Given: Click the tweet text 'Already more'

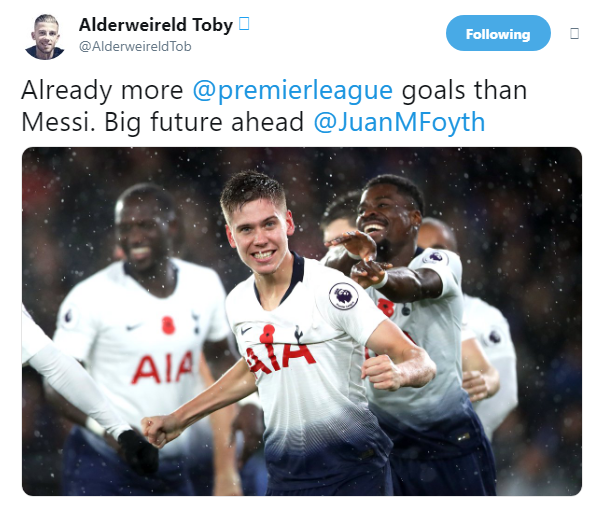Looking at the screenshot, I should (x=102, y=91).
